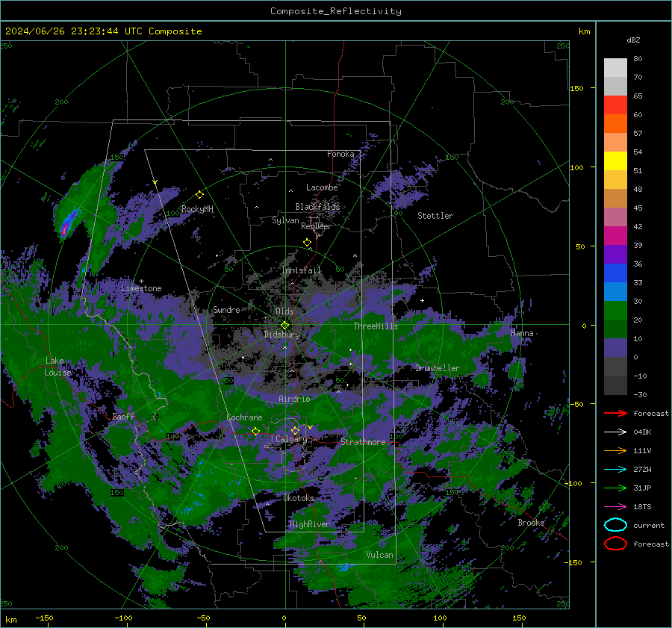This screenshot has width=672, height=628.
Task: Click the green 31JP arrow legend icon
Action: pos(615,488)
